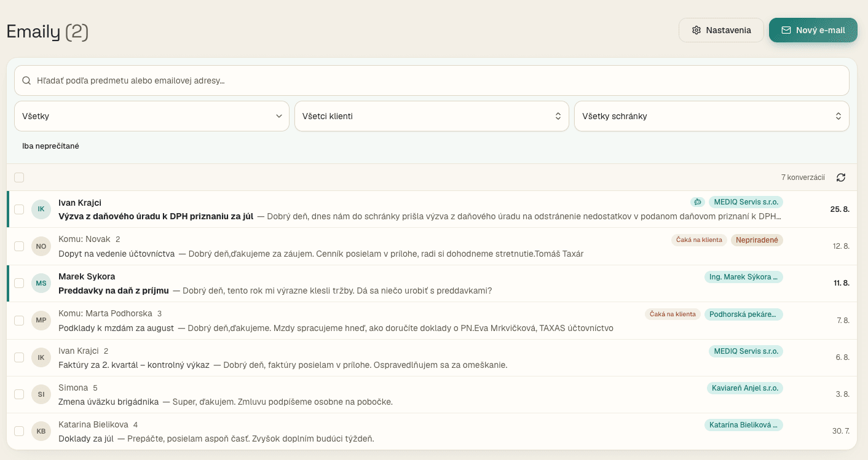Open Faktúry za 2. kvartál – kontrolný výkaz

(432, 357)
